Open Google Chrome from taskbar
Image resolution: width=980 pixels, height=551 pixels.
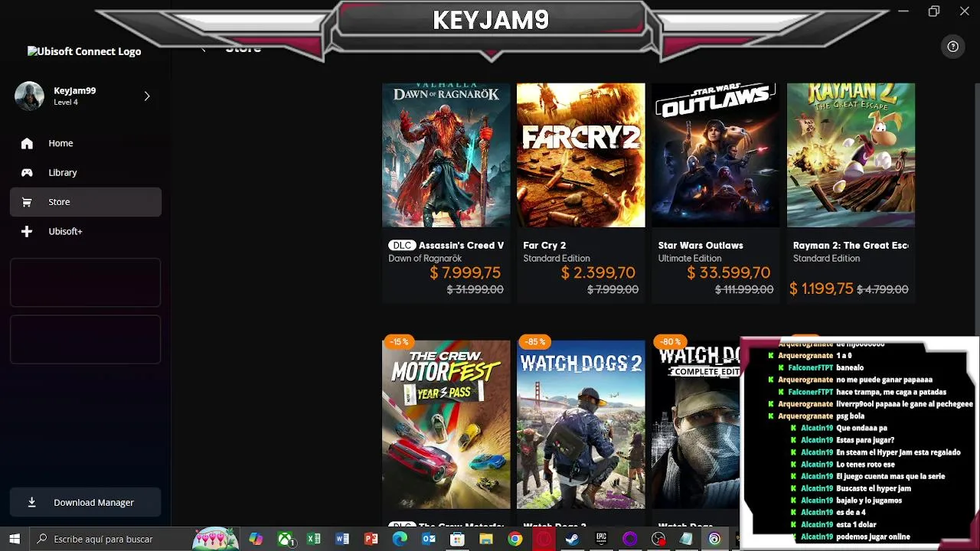(514, 539)
